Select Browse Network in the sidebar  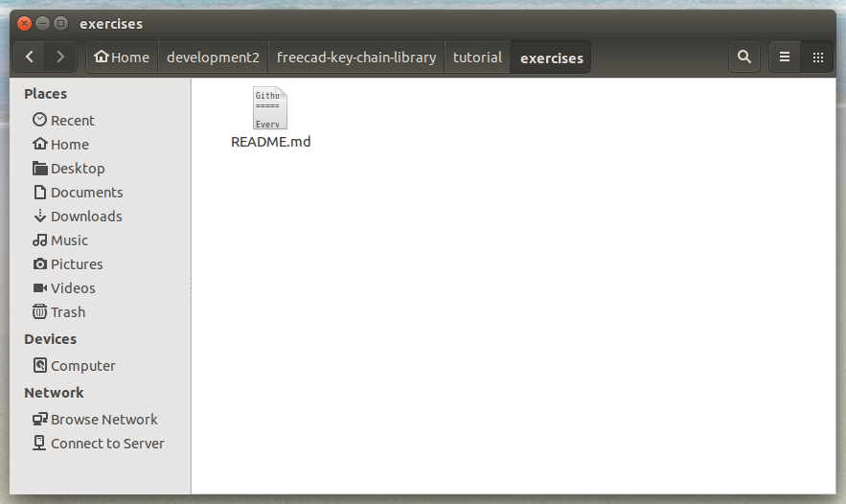tap(100, 420)
